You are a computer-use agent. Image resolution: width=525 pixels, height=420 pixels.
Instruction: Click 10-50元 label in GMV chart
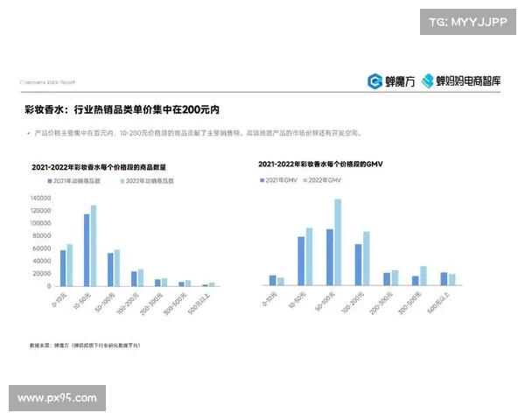click(x=297, y=300)
